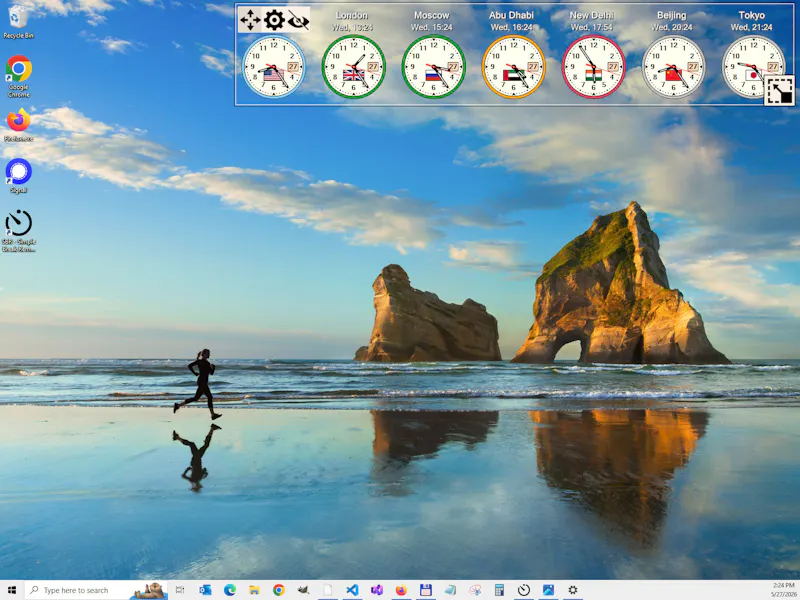Viewport: 800px width, 600px height.
Task: Open Settings gear in the taskbar
Action: coord(573,590)
